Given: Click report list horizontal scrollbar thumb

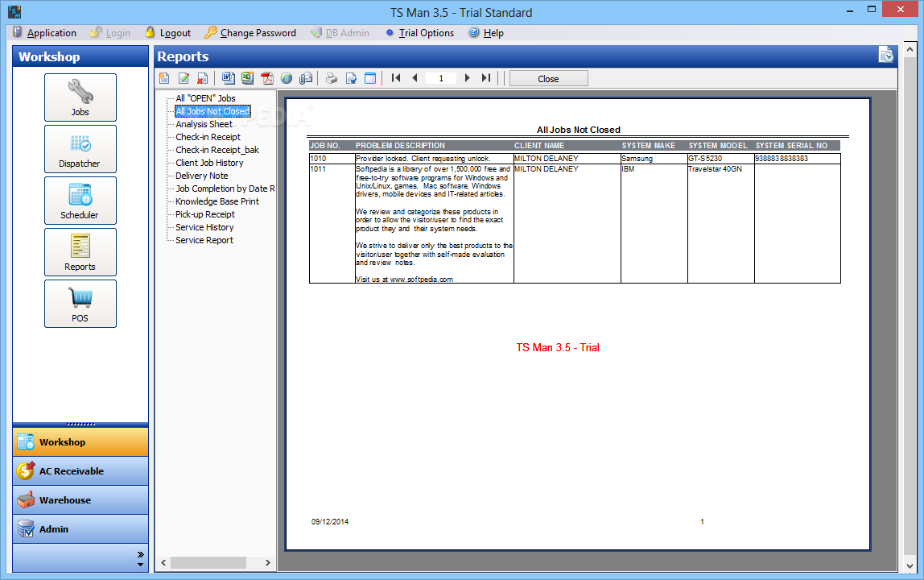Looking at the screenshot, I should pos(208,563).
